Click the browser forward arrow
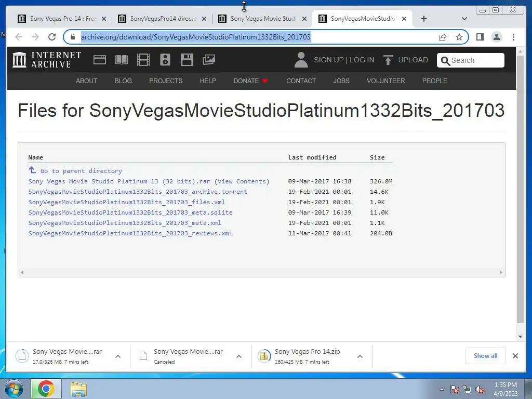The width and height of the screenshot is (532, 399). [x=35, y=37]
